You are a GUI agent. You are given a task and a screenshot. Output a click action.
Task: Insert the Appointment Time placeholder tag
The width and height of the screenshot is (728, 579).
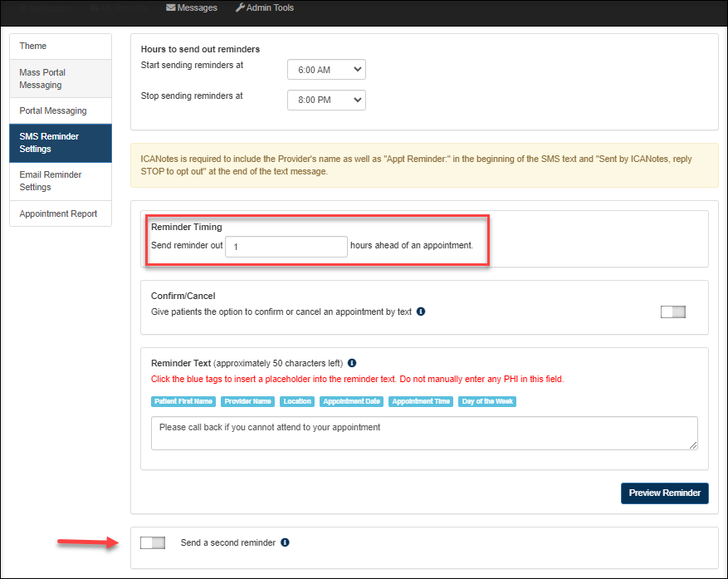[x=421, y=401]
